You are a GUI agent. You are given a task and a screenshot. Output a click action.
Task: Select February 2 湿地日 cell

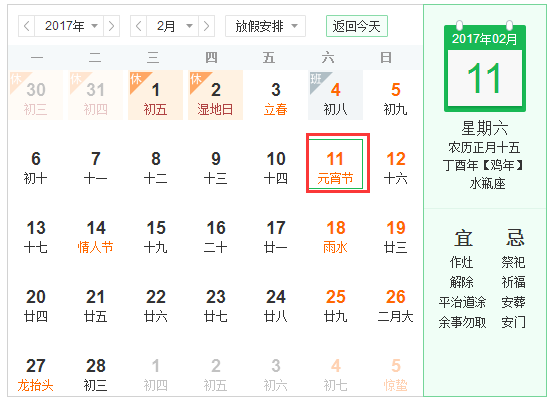point(215,95)
